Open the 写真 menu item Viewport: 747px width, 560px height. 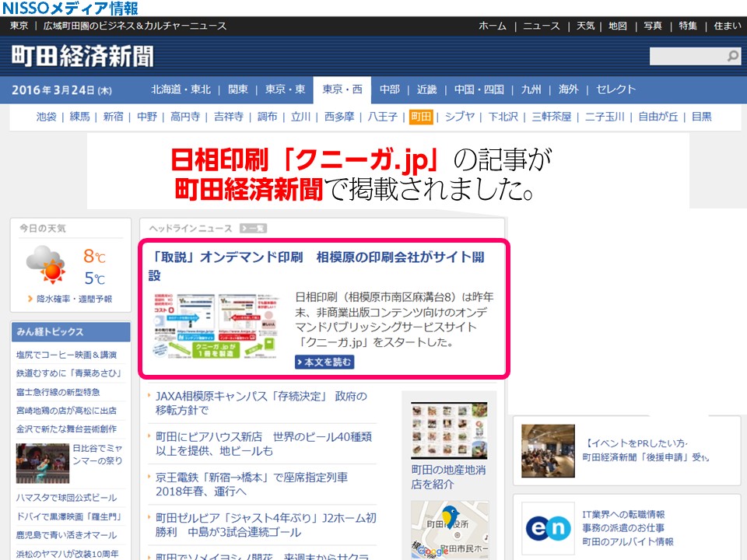point(653,26)
